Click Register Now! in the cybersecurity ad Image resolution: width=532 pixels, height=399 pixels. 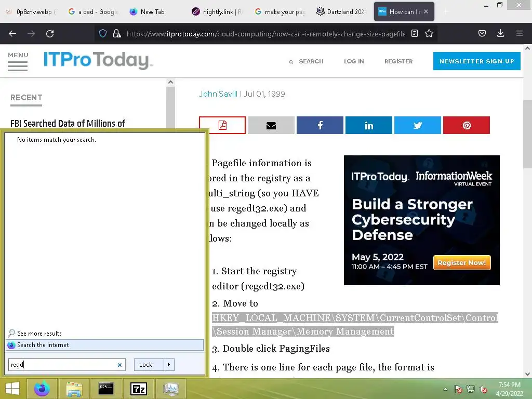[x=462, y=262]
